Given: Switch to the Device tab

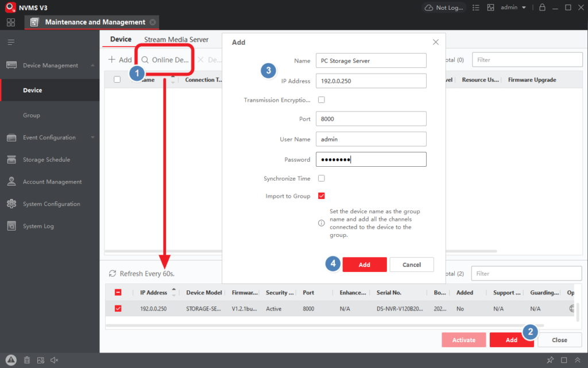Looking at the screenshot, I should tap(121, 40).
